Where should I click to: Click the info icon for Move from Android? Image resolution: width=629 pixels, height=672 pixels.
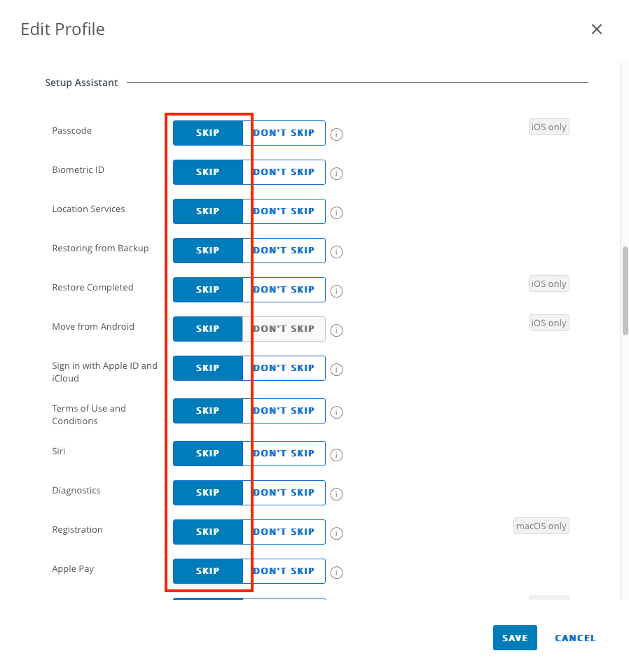336,330
